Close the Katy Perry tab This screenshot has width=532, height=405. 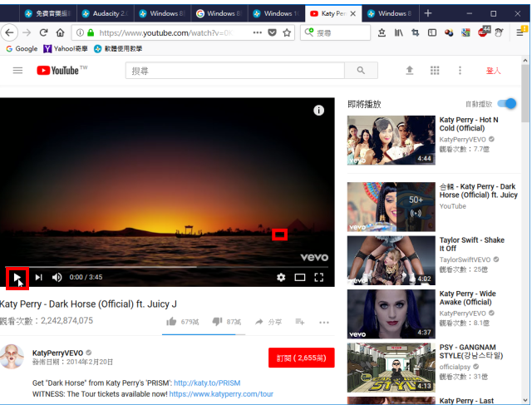(x=352, y=13)
